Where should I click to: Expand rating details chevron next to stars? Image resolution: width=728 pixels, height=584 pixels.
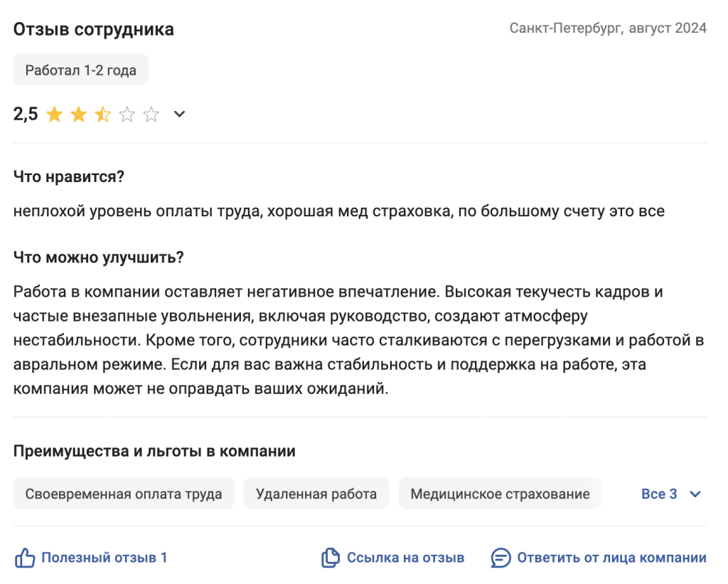pyautogui.click(x=179, y=114)
